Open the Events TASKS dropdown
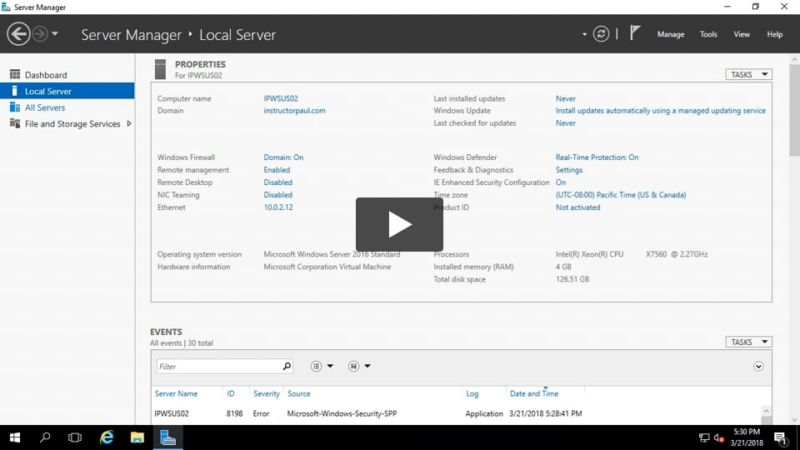The width and height of the screenshot is (800, 450). click(x=748, y=342)
